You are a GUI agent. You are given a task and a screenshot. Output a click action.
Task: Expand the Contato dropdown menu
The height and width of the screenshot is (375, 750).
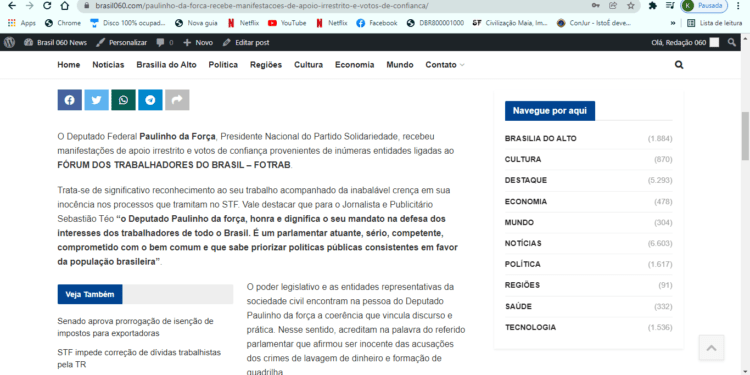[x=445, y=65]
